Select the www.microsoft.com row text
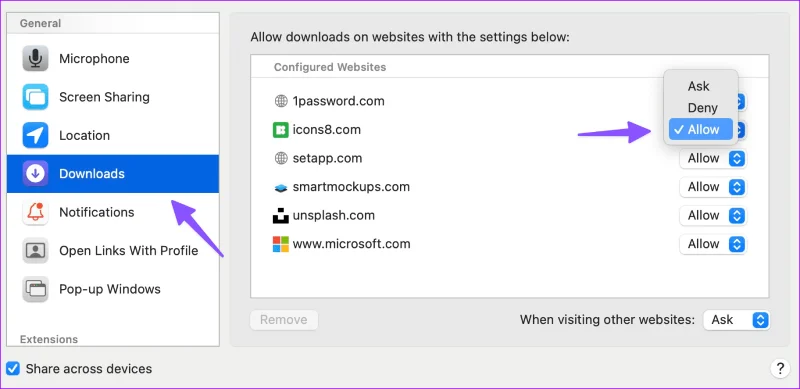This screenshot has width=800, height=389. coord(352,244)
